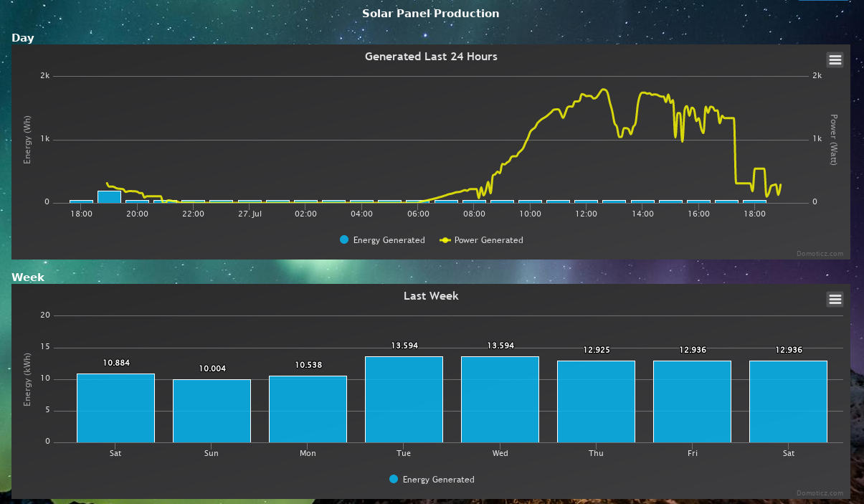This screenshot has width=864, height=504.
Task: Select the Monday bar valued 10.538
Action: 308,409
